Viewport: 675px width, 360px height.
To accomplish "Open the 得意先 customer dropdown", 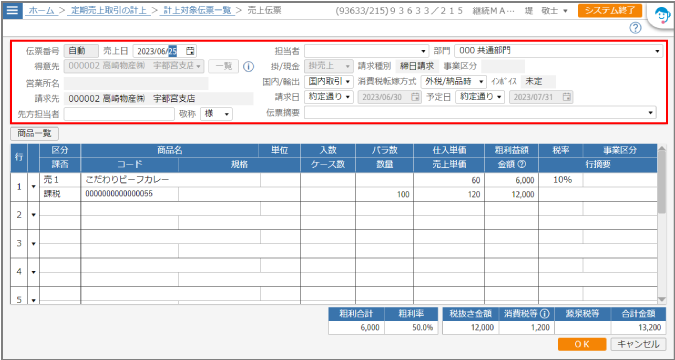I will 134,66.
